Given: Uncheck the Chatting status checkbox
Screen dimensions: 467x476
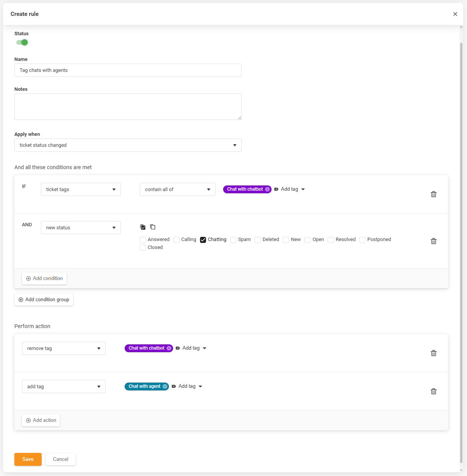Looking at the screenshot, I should click(203, 240).
